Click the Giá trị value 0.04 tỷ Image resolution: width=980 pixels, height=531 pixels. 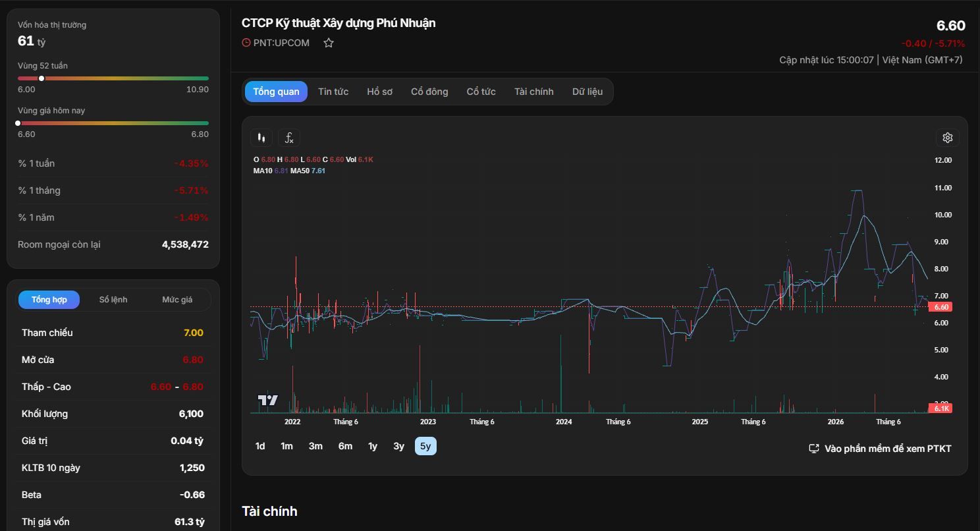click(x=187, y=441)
